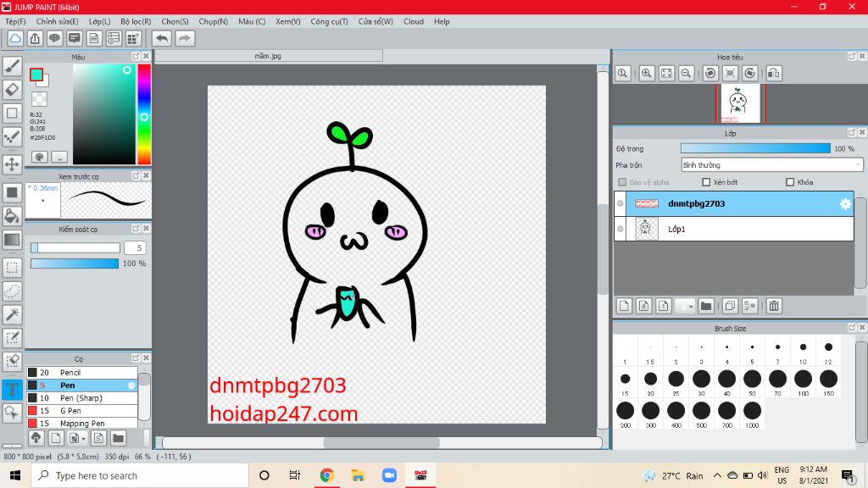
Task: Rotate canvas left in Navigator
Action: (x=710, y=73)
